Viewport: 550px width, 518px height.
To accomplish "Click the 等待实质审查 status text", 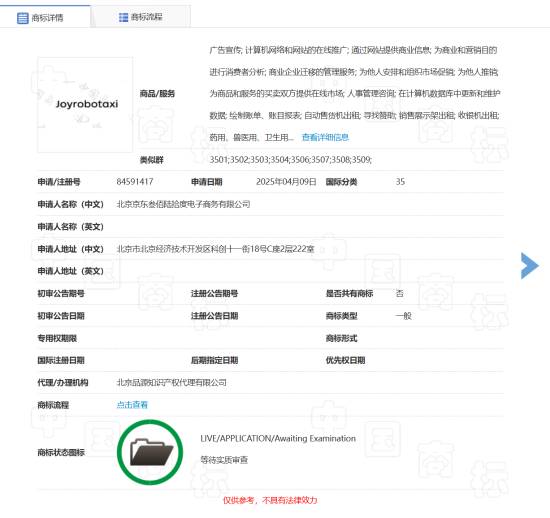I will [224, 460].
